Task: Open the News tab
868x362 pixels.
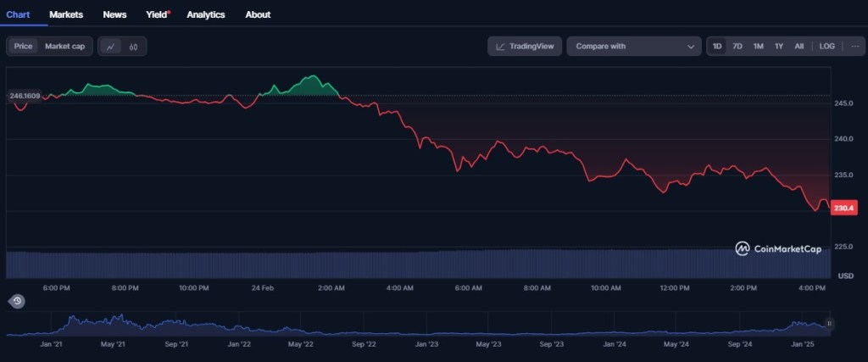Action: pyautogui.click(x=114, y=14)
